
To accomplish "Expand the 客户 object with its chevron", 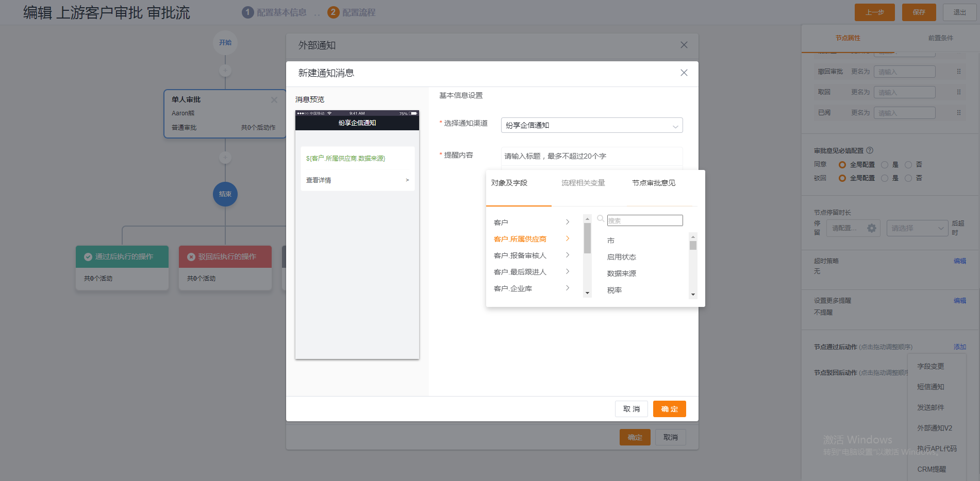I will [x=567, y=221].
